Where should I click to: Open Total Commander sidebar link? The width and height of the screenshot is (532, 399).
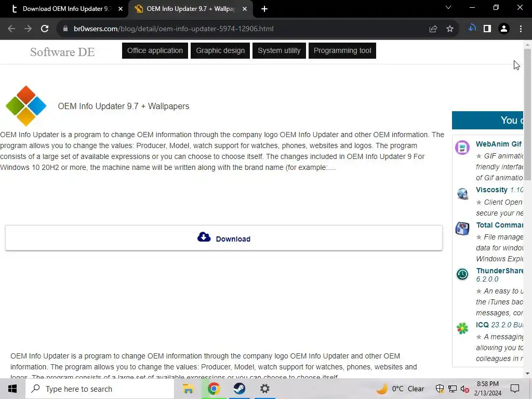499,225
